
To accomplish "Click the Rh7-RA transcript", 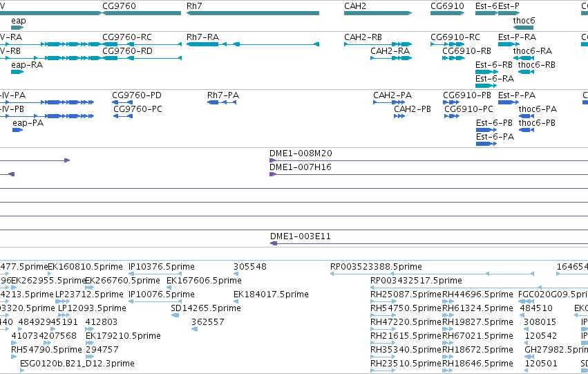I will click(253, 44).
